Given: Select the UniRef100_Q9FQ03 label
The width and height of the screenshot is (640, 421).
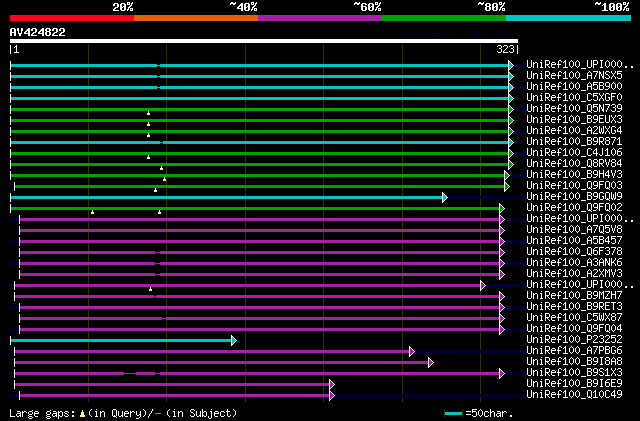Looking at the screenshot, I should point(574,186).
